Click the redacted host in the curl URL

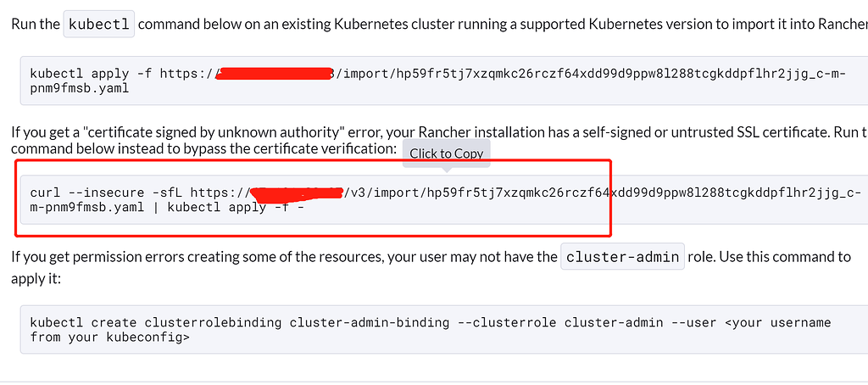click(296, 193)
